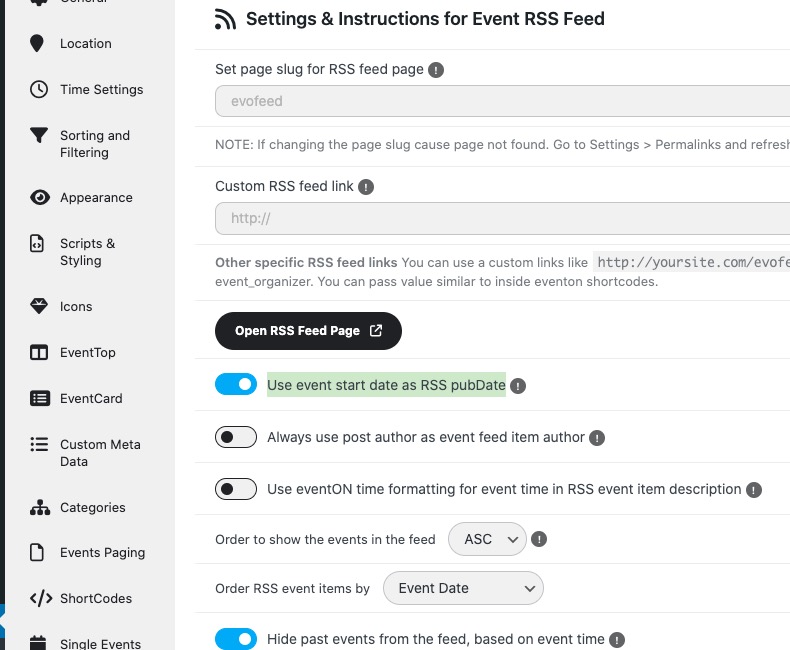Go to Custom Meta Data settings
Image resolution: width=790 pixels, height=650 pixels.
[x=99, y=453]
